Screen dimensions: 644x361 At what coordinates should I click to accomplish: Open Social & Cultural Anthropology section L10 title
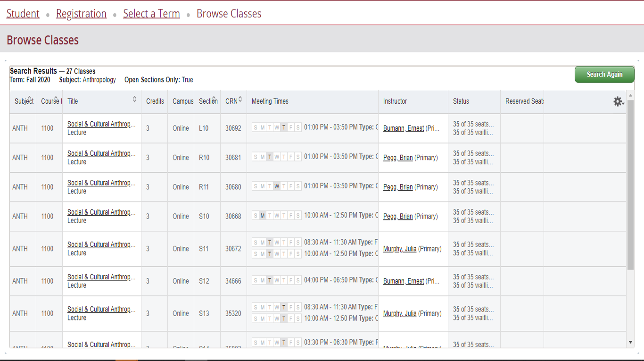[x=101, y=124]
